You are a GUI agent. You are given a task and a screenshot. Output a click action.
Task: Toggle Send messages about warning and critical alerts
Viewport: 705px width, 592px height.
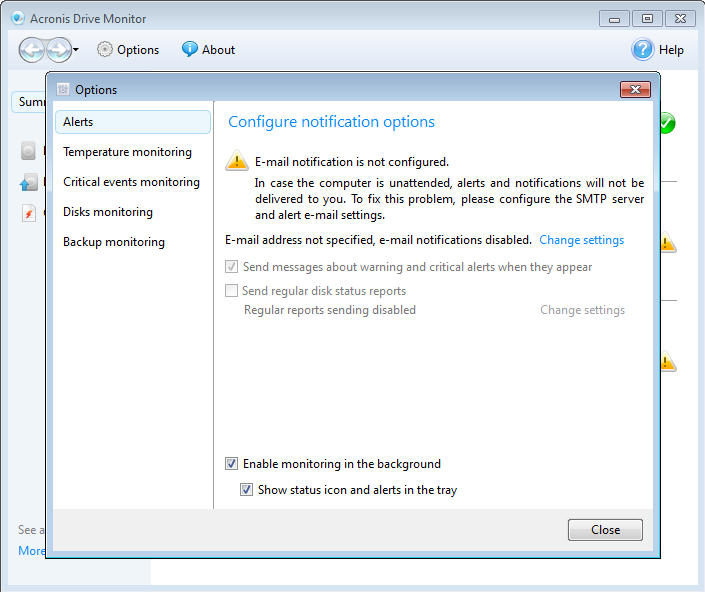click(232, 267)
